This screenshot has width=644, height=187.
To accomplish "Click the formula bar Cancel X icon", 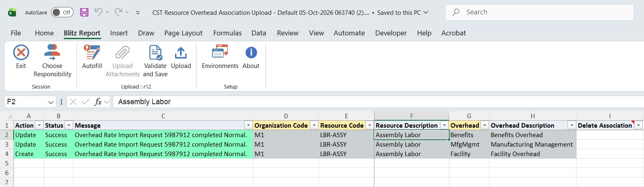I will click(73, 102).
